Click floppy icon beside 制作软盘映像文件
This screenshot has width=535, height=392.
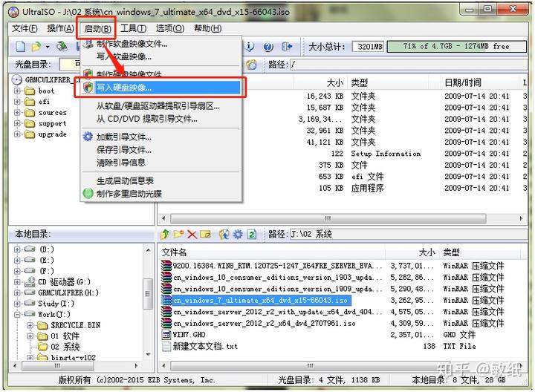[x=88, y=44]
